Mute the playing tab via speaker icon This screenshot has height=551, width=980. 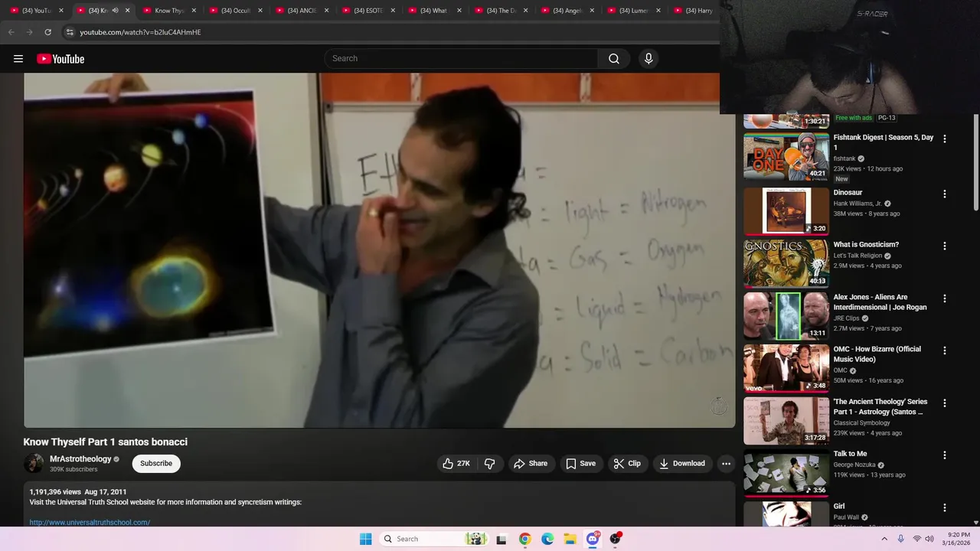point(116,11)
